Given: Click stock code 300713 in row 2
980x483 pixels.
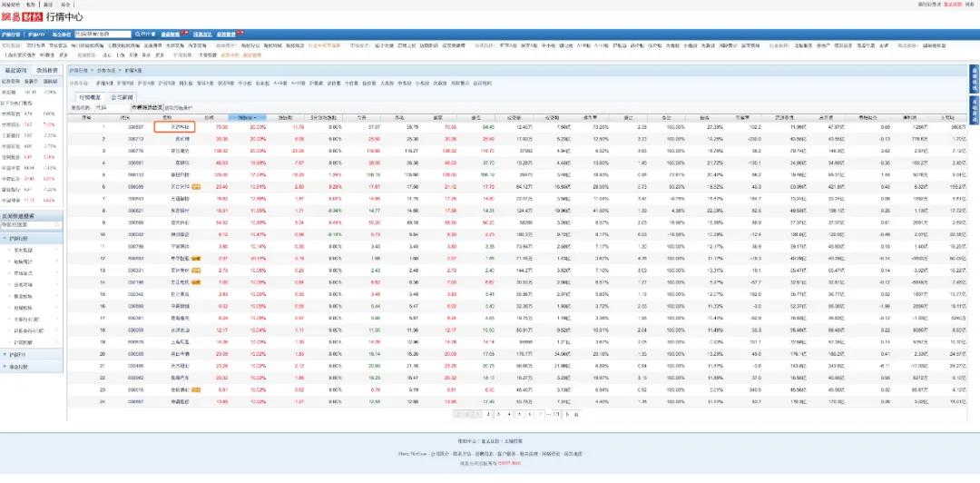Looking at the screenshot, I should click(135, 138).
